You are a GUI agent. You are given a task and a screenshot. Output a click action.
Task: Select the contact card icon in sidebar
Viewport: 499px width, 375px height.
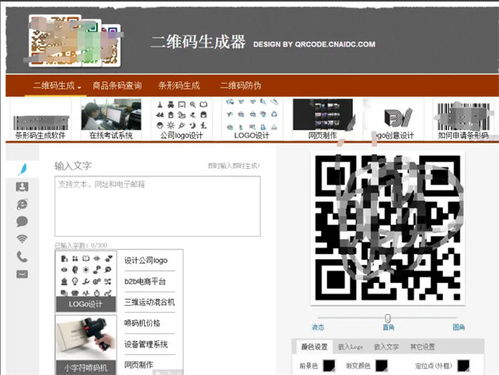click(x=22, y=187)
